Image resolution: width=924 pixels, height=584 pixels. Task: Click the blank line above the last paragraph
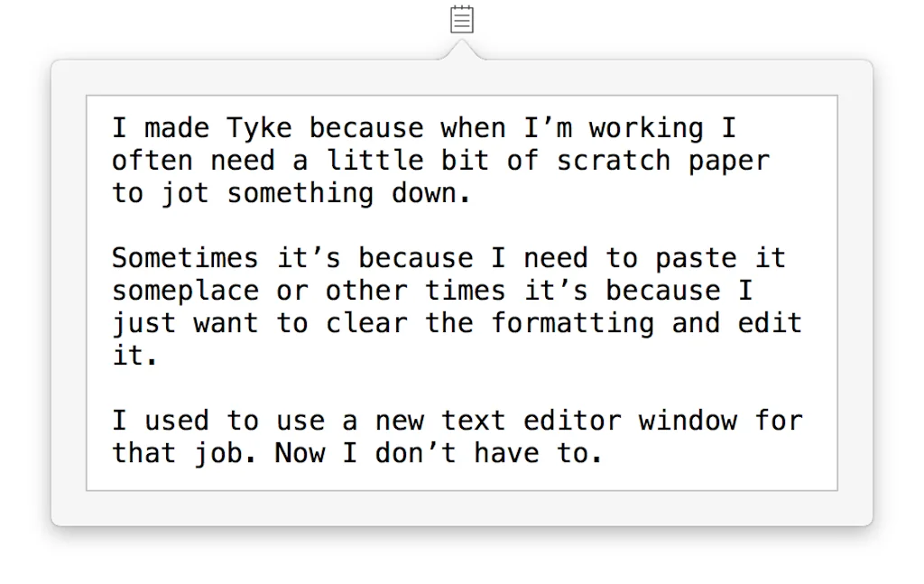pyautogui.click(x=361, y=387)
